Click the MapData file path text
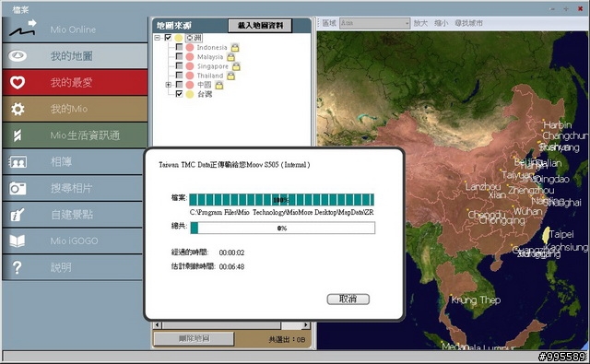 point(281,213)
